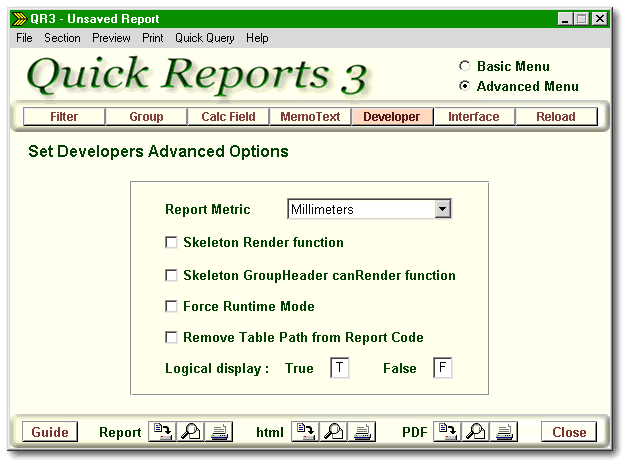Click the Close button at bottom
Screen dimensions: 628x466
tap(569, 432)
